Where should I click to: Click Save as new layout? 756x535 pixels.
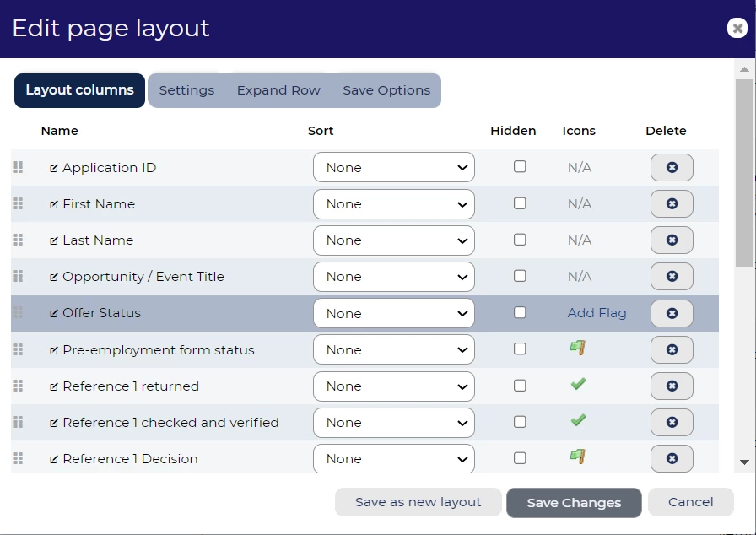[418, 502]
